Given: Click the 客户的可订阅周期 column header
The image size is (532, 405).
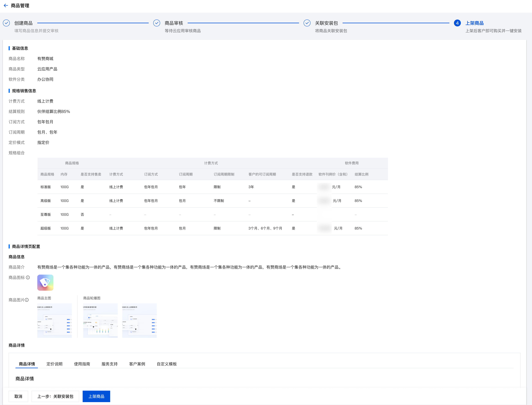Looking at the screenshot, I should (x=262, y=174).
